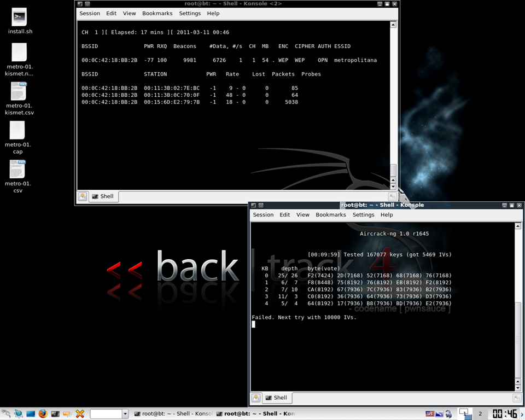Click tab-close icon in lower Konsole tab bar
The image size is (525, 420).
coord(517,398)
